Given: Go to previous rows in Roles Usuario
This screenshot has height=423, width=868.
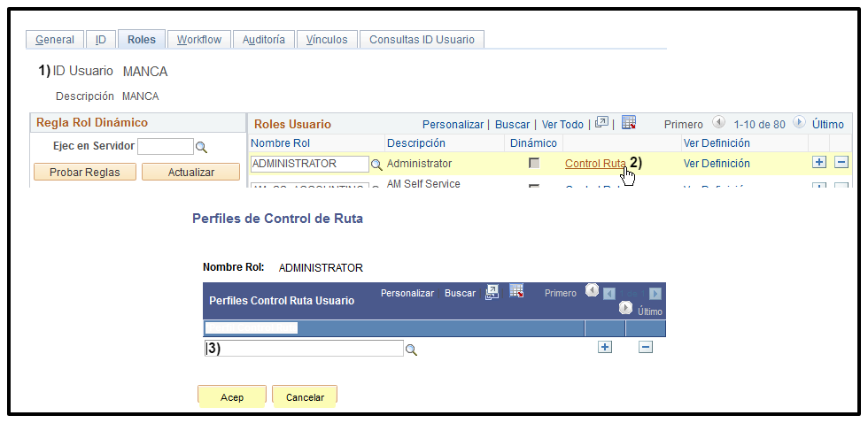Looking at the screenshot, I should pos(717,124).
